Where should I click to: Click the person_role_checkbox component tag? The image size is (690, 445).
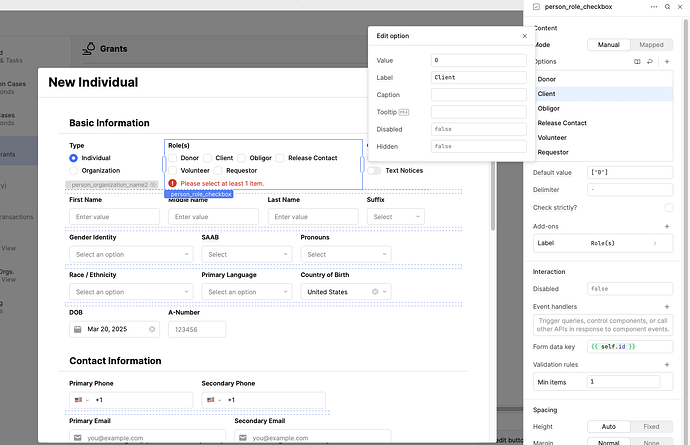point(199,194)
